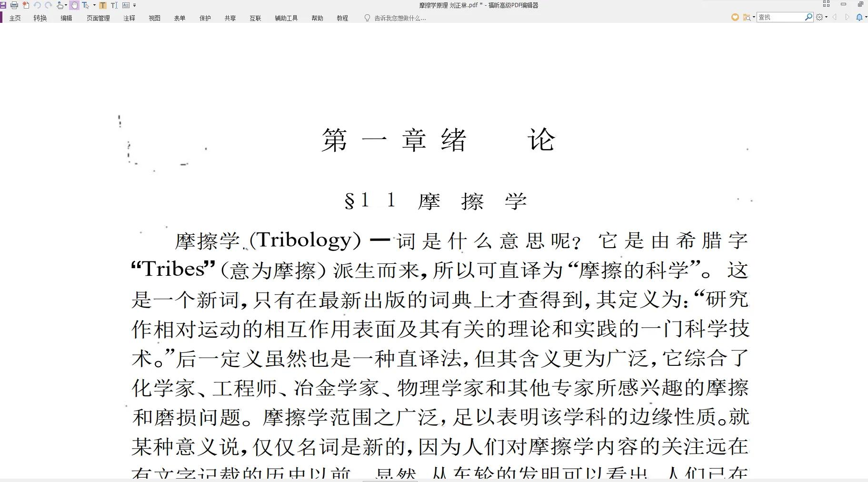Click the Save icon in quick toolbar
The width and height of the screenshot is (868, 482).
pos(3,5)
